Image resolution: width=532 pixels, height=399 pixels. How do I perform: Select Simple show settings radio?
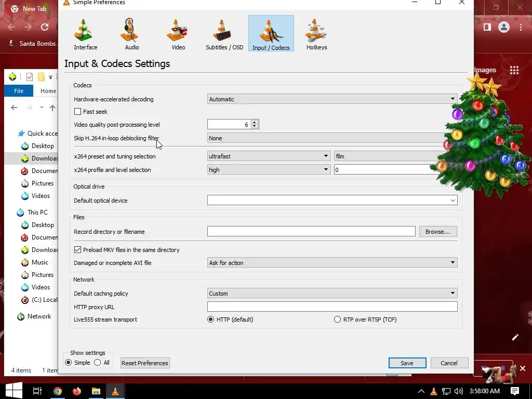68,363
